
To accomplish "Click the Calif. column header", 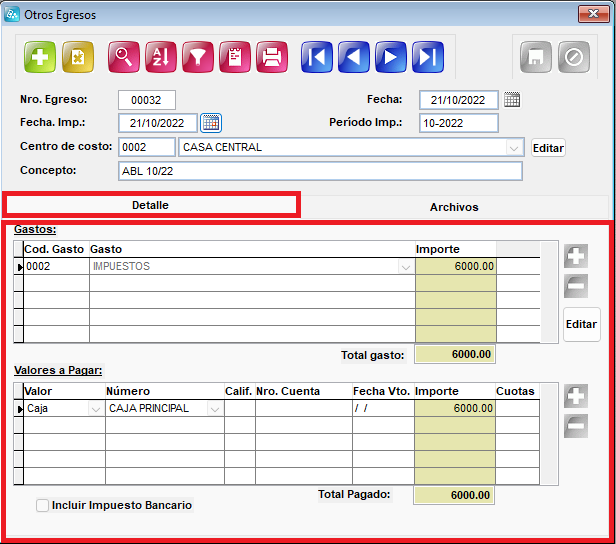I will click(x=240, y=391).
